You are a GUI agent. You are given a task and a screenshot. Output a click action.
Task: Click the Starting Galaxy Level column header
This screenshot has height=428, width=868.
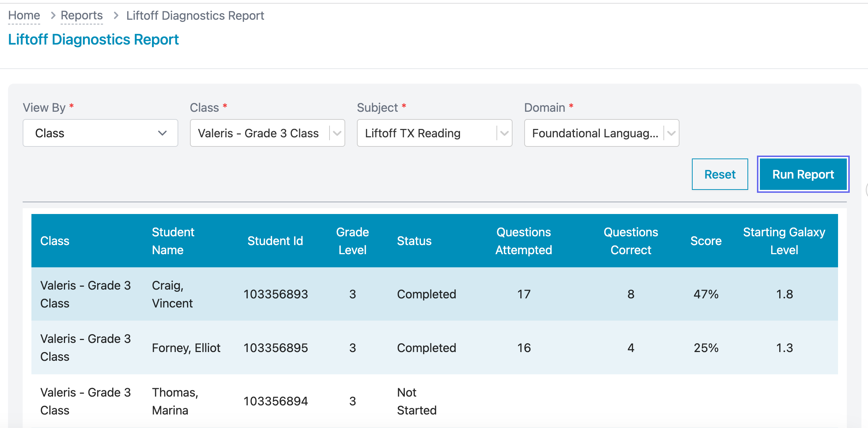(784, 241)
